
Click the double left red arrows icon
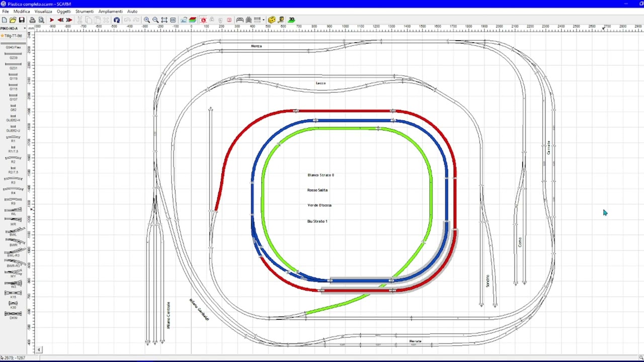[x=60, y=20]
